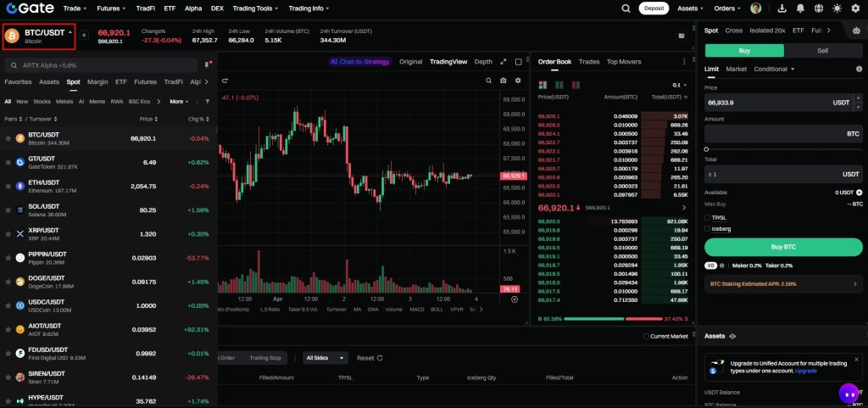This screenshot has width=868, height=408.
Task: Click the order type info icon
Action: (860, 70)
